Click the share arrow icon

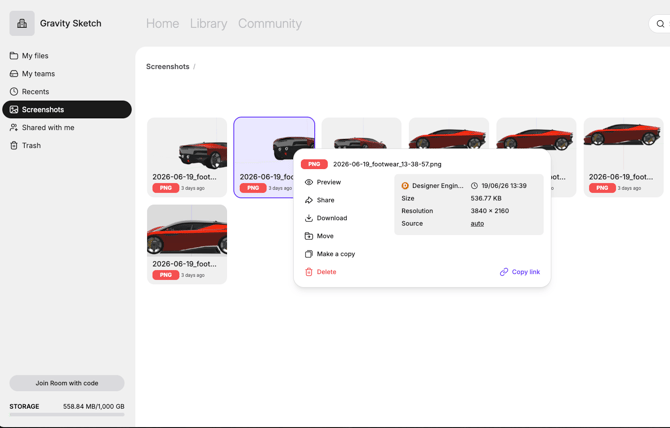[309, 200]
